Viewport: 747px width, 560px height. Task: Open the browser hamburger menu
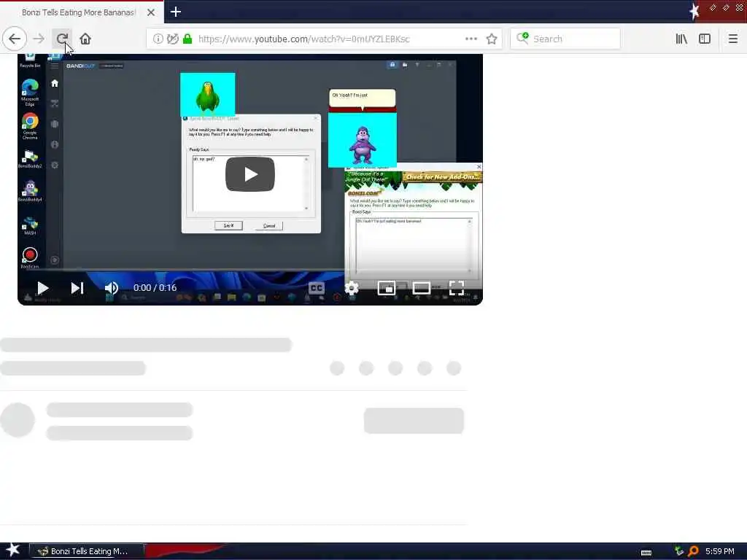(x=732, y=39)
